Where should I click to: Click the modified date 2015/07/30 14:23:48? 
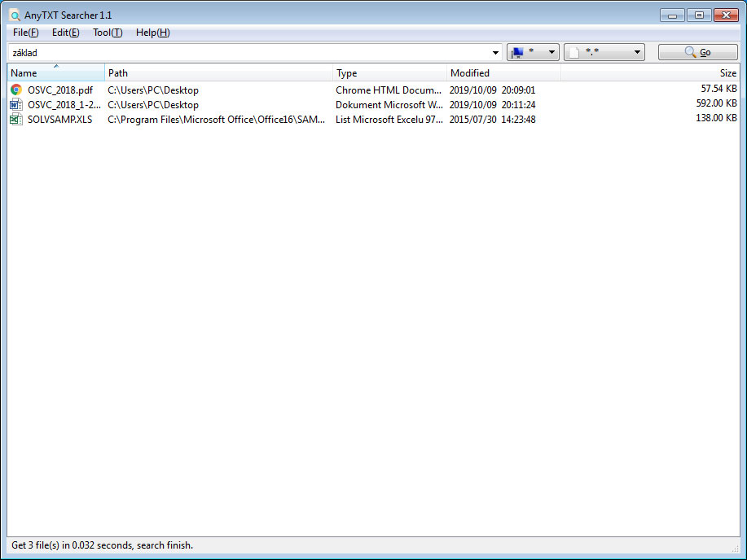492,120
